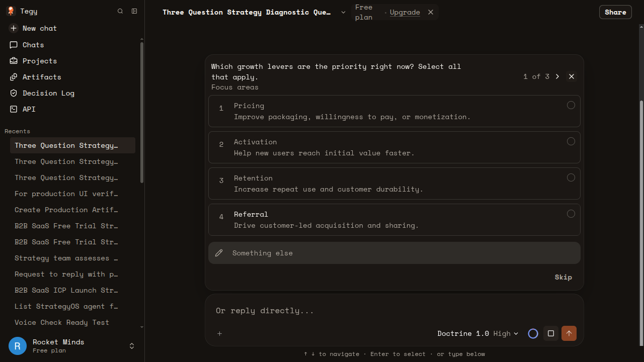Click the stop square button

[x=551, y=333]
